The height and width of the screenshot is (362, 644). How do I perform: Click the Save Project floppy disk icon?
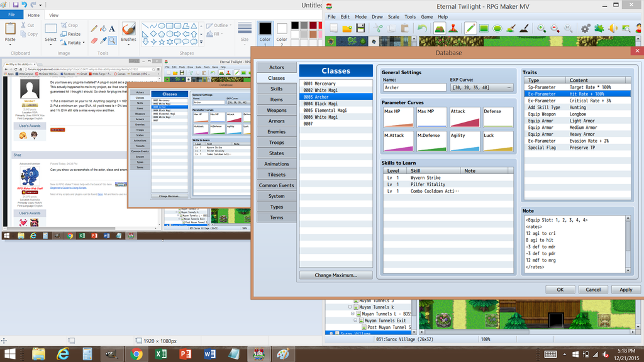click(x=360, y=28)
